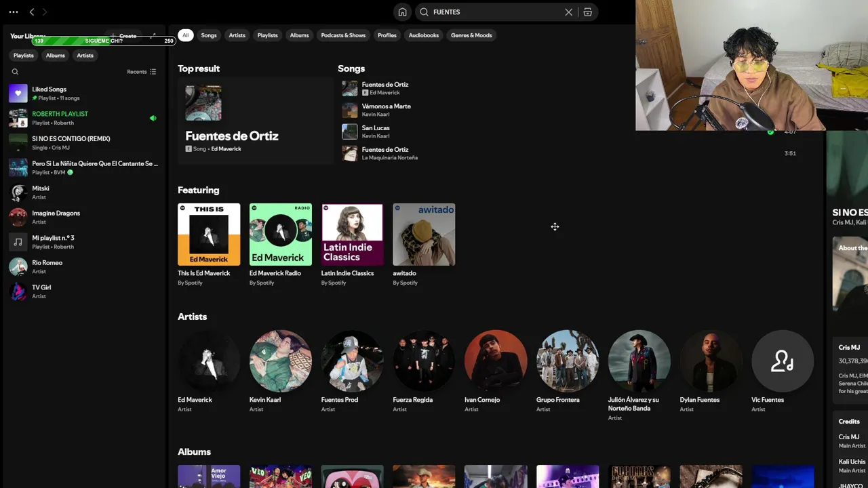
Task: Select the Artists search filter chip
Action: click(x=237, y=35)
